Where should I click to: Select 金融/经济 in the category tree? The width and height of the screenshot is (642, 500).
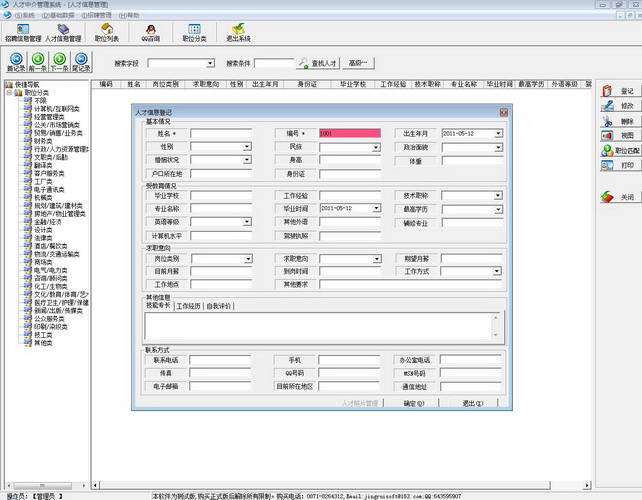tap(47, 222)
